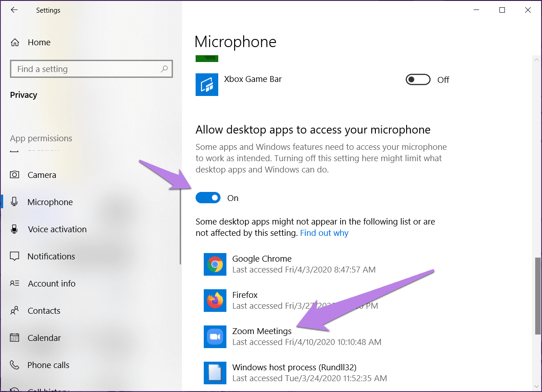This screenshot has height=392, width=542.
Task: Select the Firefox entry name
Action: pyautogui.click(x=245, y=295)
